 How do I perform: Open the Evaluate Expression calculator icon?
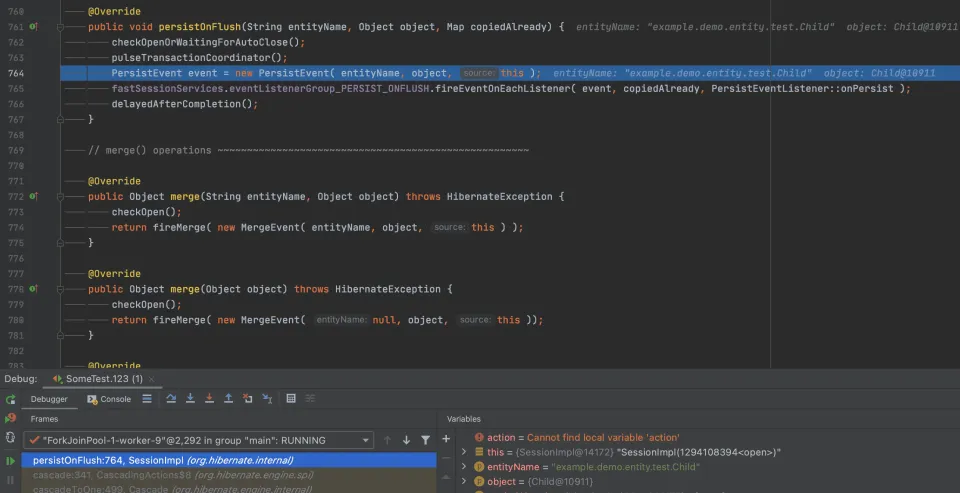[291, 399]
